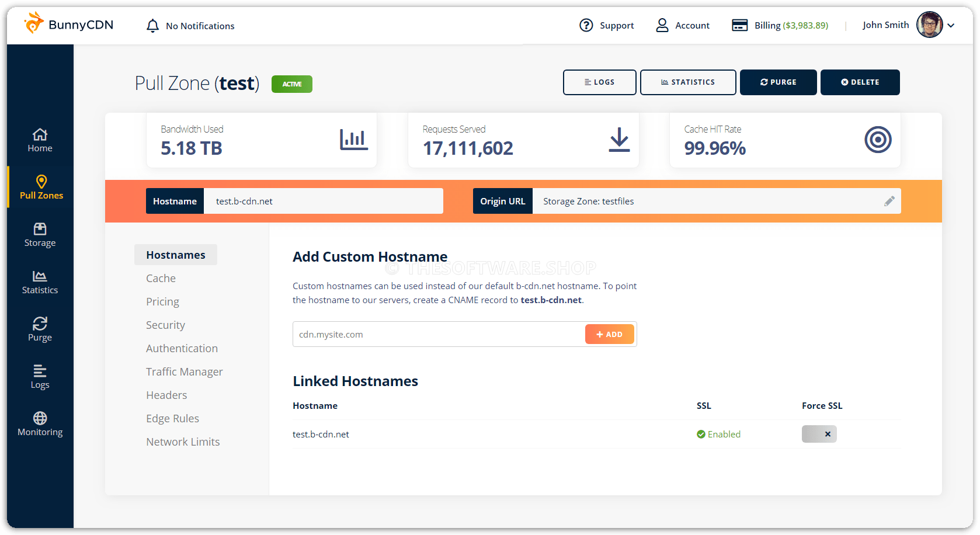Toggle Force SSL for test.b-cdn.net
980x535 pixels.
pyautogui.click(x=819, y=434)
